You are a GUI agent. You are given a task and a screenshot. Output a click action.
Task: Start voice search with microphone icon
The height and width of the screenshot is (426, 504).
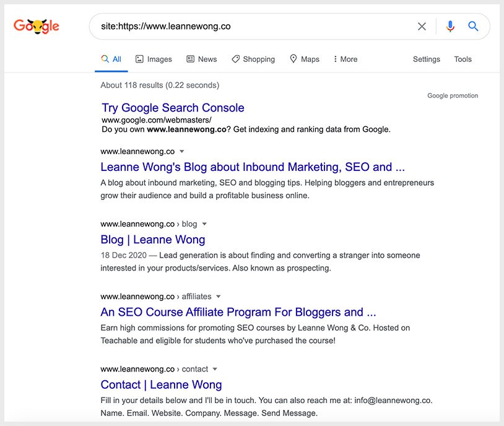click(x=450, y=27)
